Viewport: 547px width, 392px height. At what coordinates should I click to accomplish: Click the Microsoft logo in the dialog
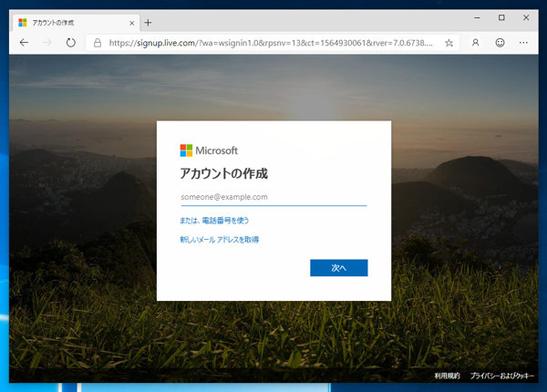(209, 150)
